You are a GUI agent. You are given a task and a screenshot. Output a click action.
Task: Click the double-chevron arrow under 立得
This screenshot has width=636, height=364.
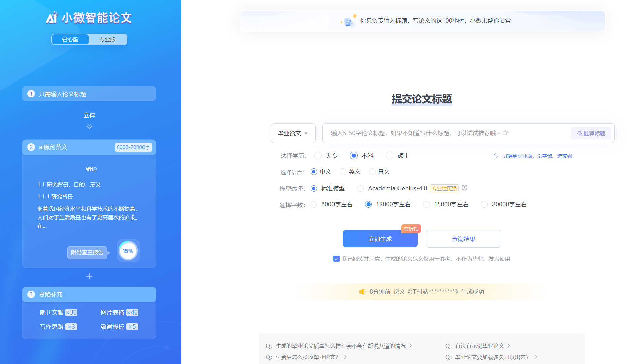[x=89, y=126]
